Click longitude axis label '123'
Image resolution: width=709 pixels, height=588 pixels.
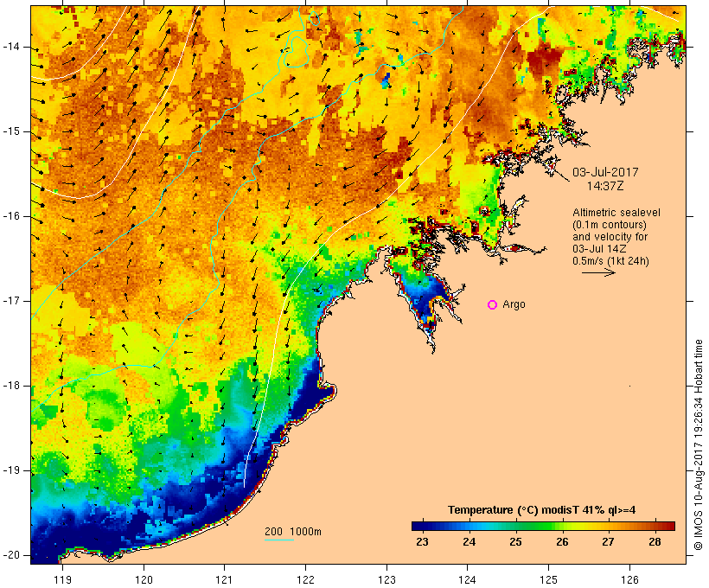click(x=386, y=580)
